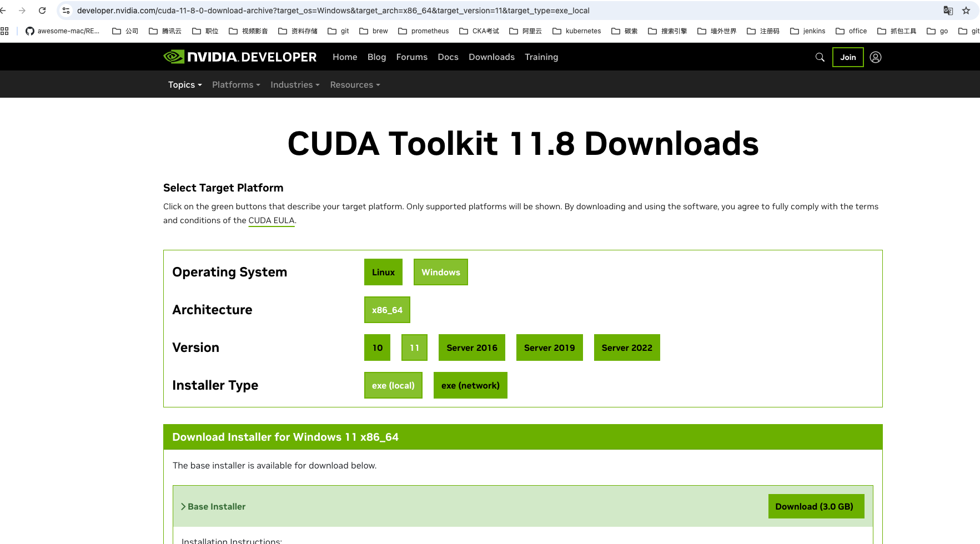Open the site search magnifier icon
Viewport: 980px width, 544px height.
point(820,57)
